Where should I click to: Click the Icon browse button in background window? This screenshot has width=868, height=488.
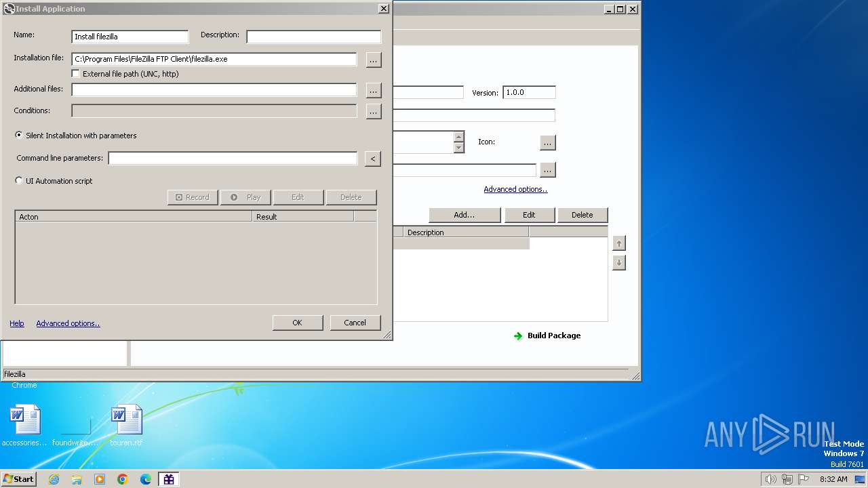click(x=548, y=142)
